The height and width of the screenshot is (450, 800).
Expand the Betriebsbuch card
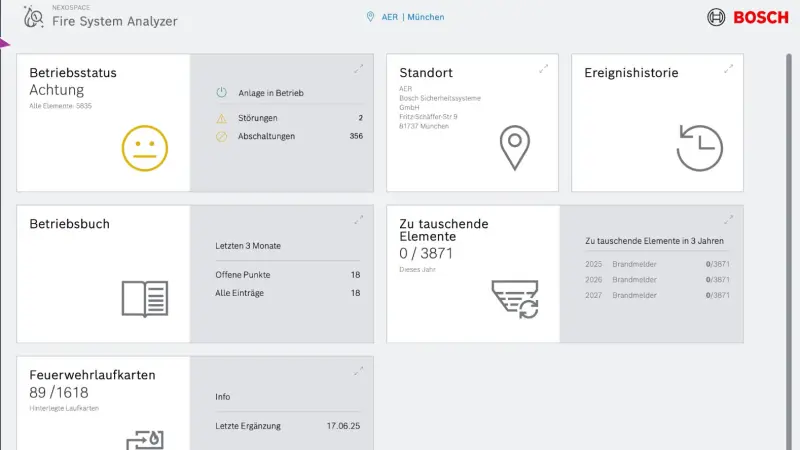358,220
